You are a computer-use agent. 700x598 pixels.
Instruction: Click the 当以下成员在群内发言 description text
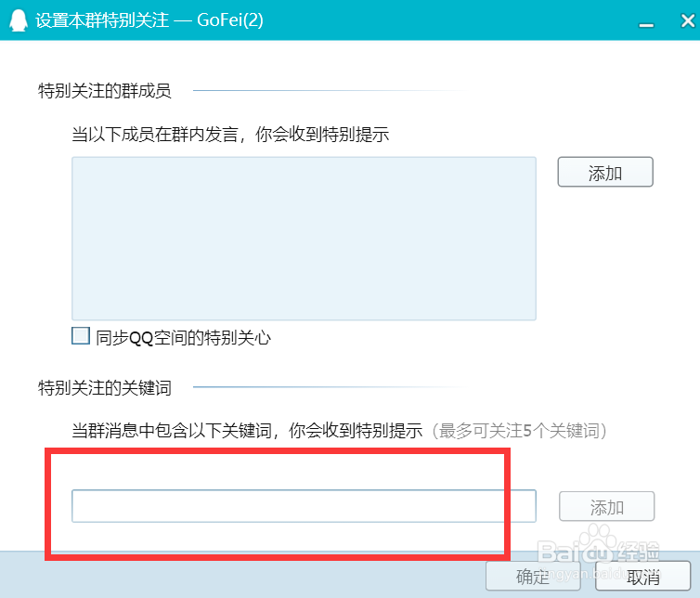[230, 134]
